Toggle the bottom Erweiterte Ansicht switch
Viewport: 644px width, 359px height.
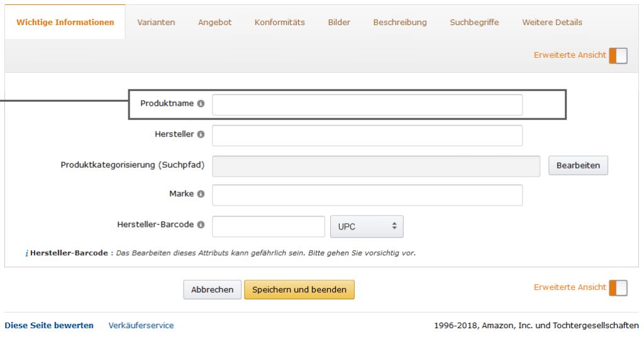coord(618,287)
